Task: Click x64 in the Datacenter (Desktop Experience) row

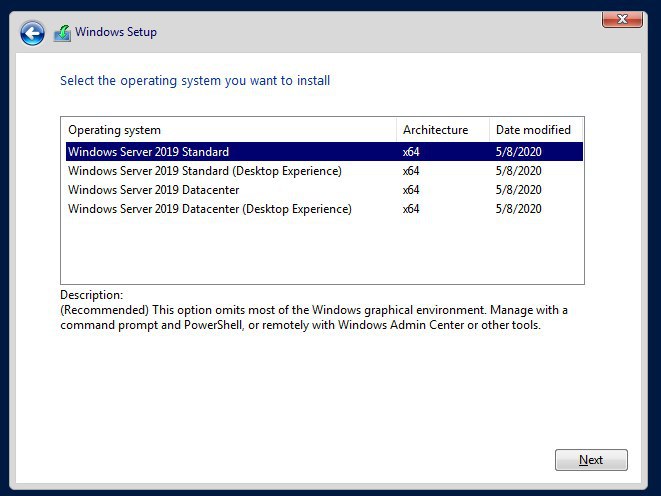Action: [411, 209]
